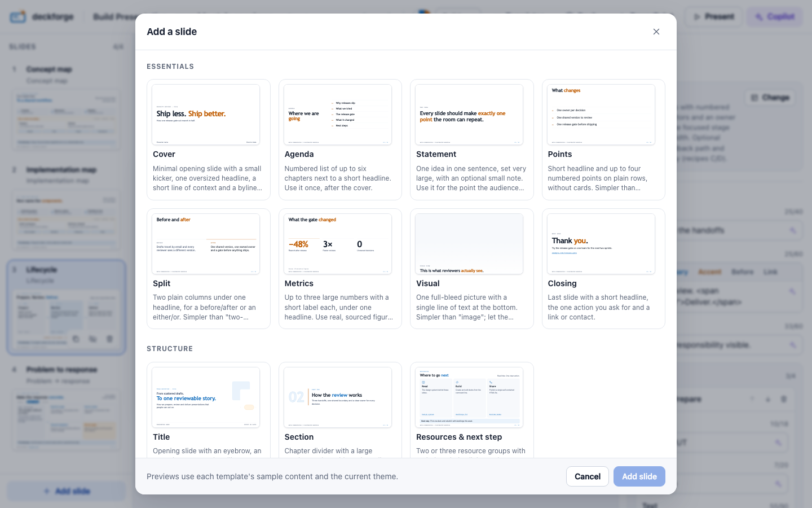The image size is (812, 508).
Task: Pick the Statement slide template
Action: [471, 139]
